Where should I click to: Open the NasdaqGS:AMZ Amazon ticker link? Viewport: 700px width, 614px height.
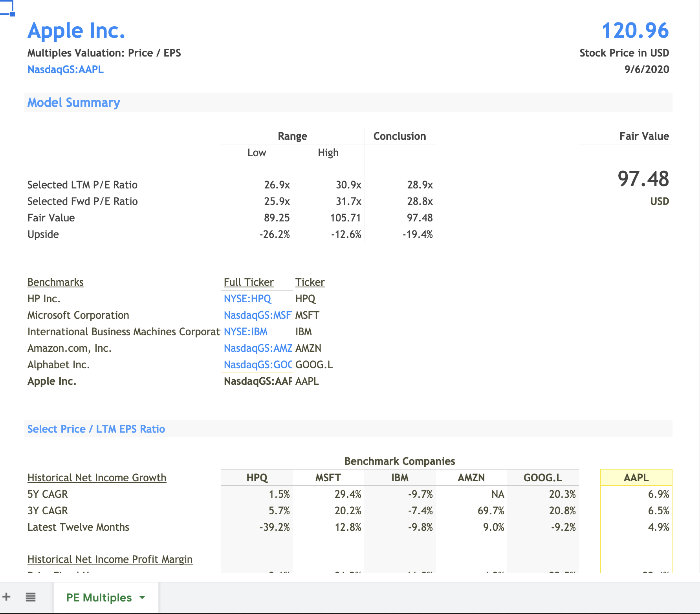pyautogui.click(x=258, y=348)
